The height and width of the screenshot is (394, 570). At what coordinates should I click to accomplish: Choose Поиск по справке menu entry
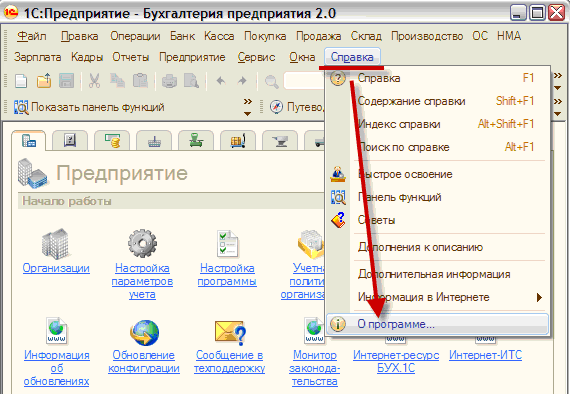(437, 147)
